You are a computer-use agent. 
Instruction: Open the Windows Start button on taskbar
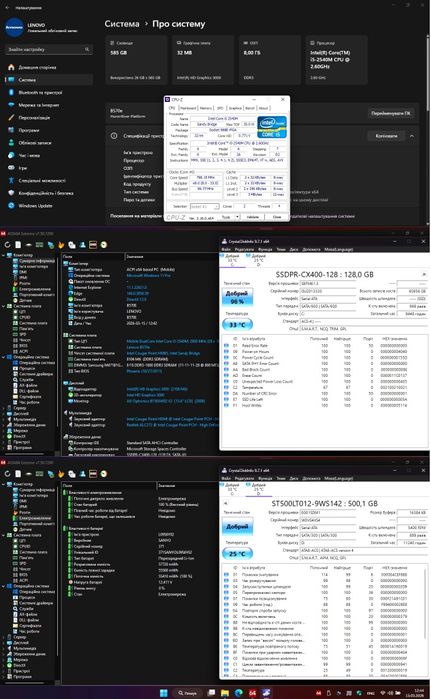point(164,693)
